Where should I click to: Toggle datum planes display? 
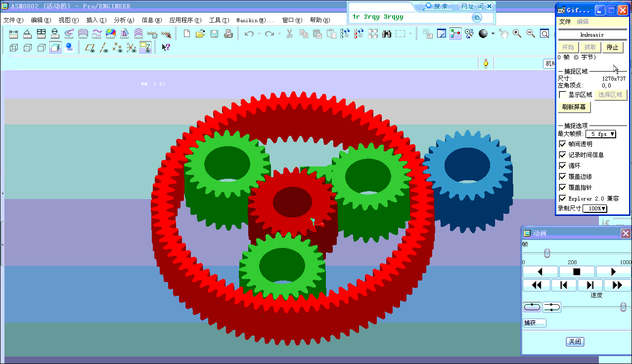pyautogui.click(x=90, y=47)
